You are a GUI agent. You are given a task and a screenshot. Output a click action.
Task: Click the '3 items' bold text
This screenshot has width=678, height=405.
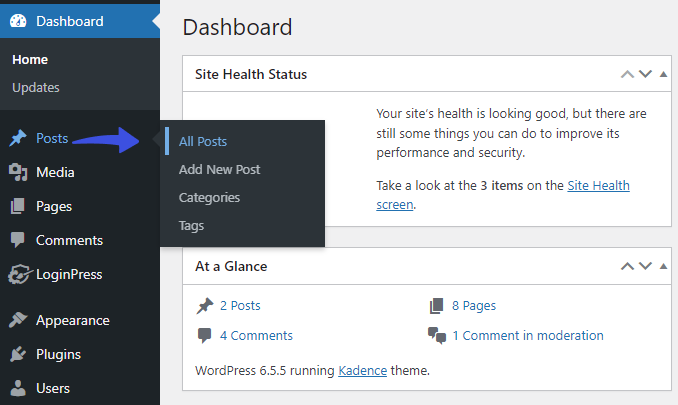(502, 185)
